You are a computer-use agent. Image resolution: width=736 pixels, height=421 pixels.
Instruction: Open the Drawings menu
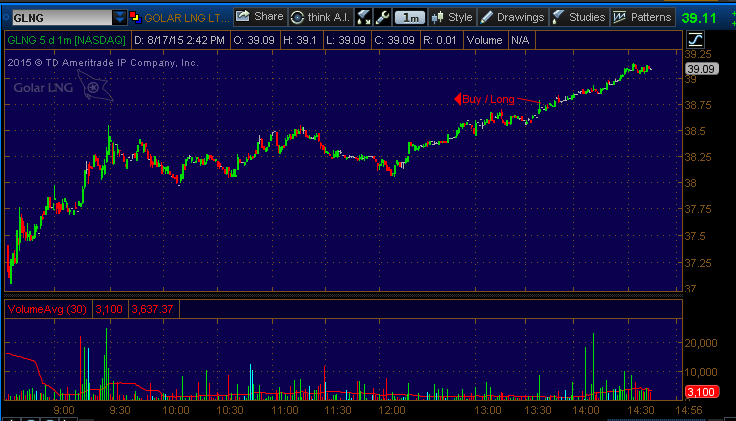tap(513, 17)
